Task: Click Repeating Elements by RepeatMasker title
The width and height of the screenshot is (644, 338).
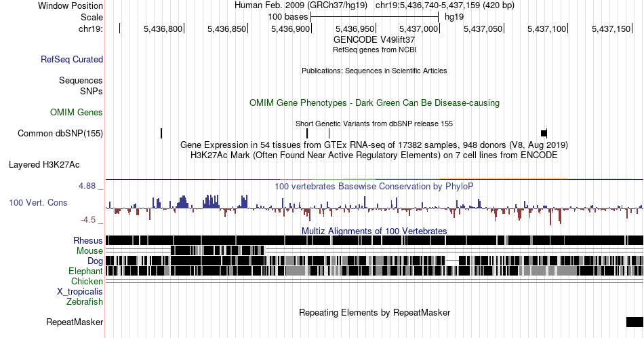Action: (374, 312)
